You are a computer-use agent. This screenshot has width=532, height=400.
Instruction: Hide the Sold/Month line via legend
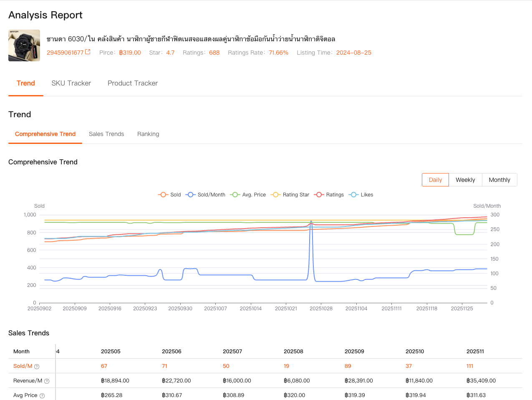(x=206, y=195)
